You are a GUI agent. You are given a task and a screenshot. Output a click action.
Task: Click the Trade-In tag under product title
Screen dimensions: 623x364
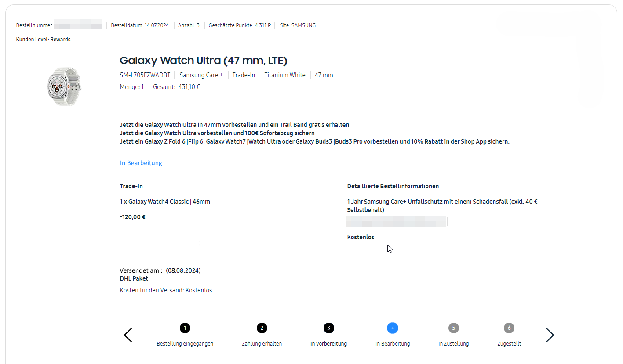click(244, 75)
